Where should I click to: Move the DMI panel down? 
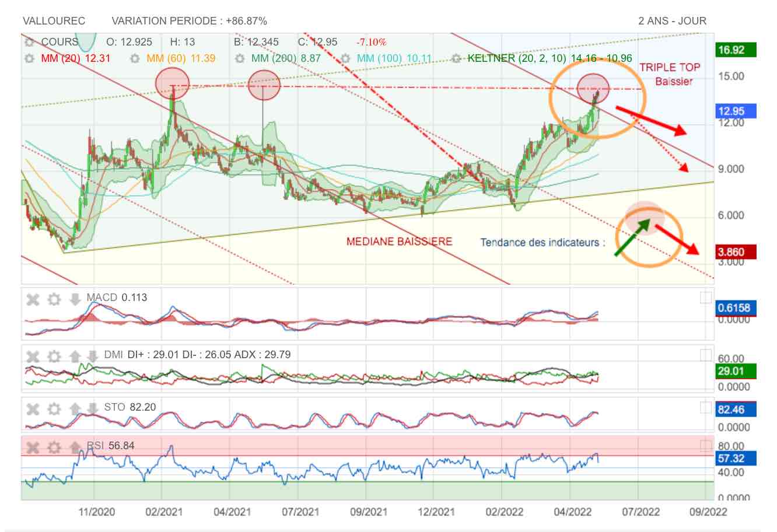pyautogui.click(x=93, y=356)
